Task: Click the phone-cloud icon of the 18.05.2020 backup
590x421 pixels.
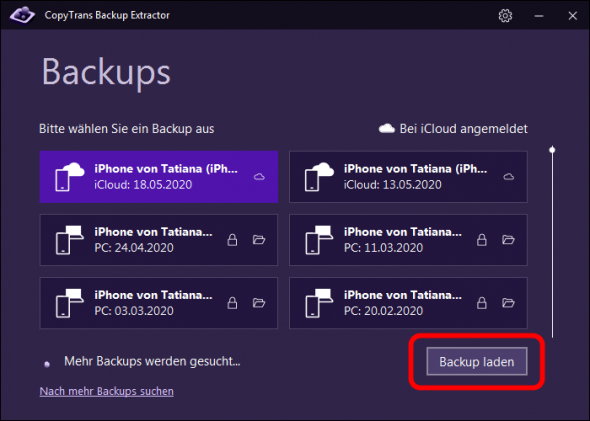Action: coord(70,177)
